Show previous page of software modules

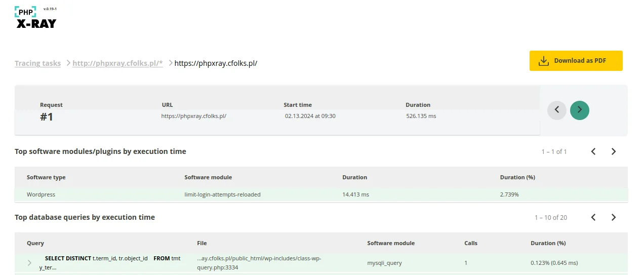[x=593, y=151]
